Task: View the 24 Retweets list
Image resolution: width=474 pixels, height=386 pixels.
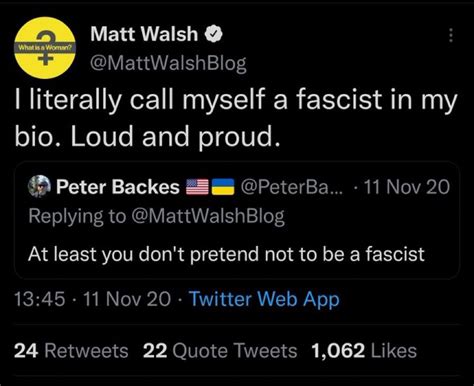Action: 71,351
